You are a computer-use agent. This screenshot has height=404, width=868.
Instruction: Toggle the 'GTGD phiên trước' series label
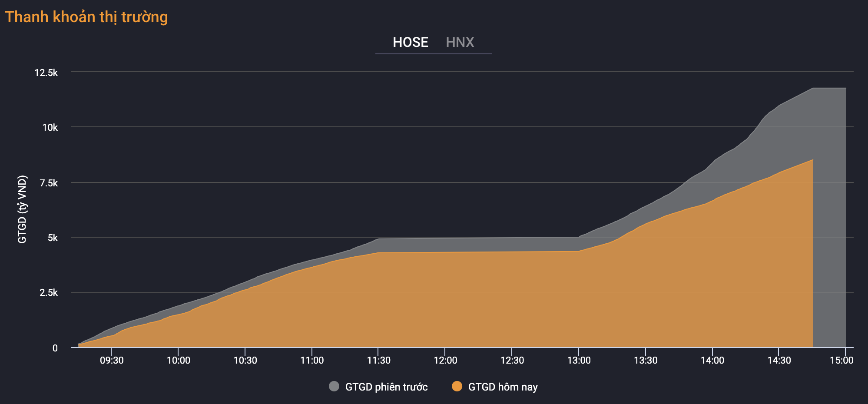(x=386, y=387)
